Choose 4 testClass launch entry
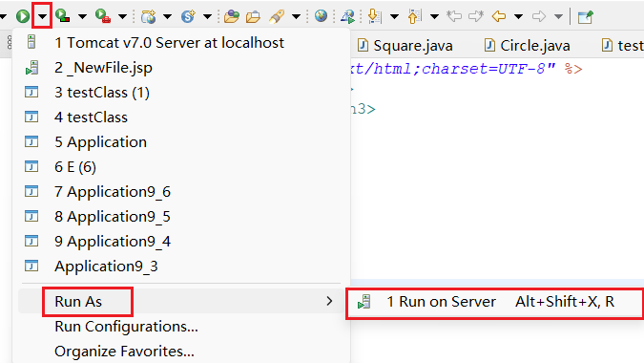The image size is (644, 363). (181, 117)
